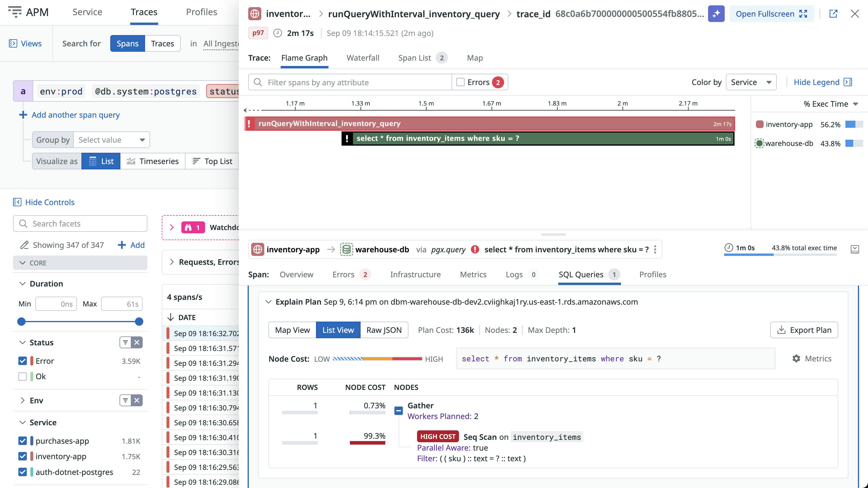This screenshot has width=868, height=488.
Task: Uncheck the purchases-app service checkbox
Action: pyautogui.click(x=23, y=441)
